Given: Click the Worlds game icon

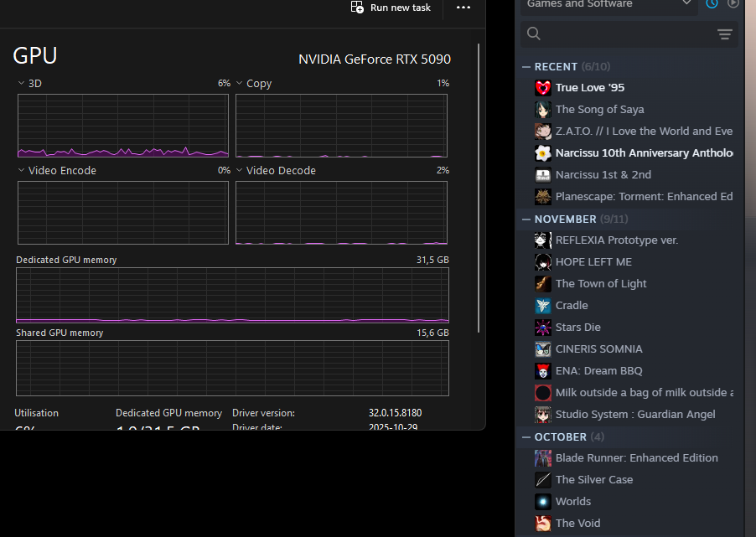Looking at the screenshot, I should [x=543, y=501].
